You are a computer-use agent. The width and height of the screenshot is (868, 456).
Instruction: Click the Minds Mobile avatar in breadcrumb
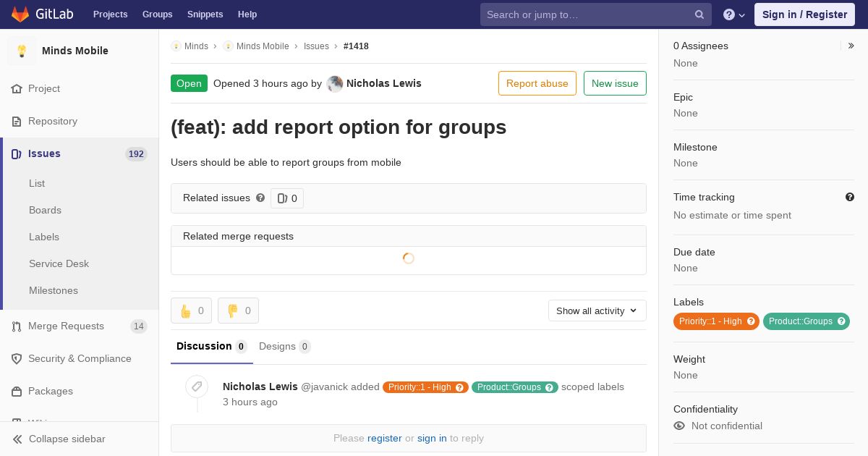228,46
